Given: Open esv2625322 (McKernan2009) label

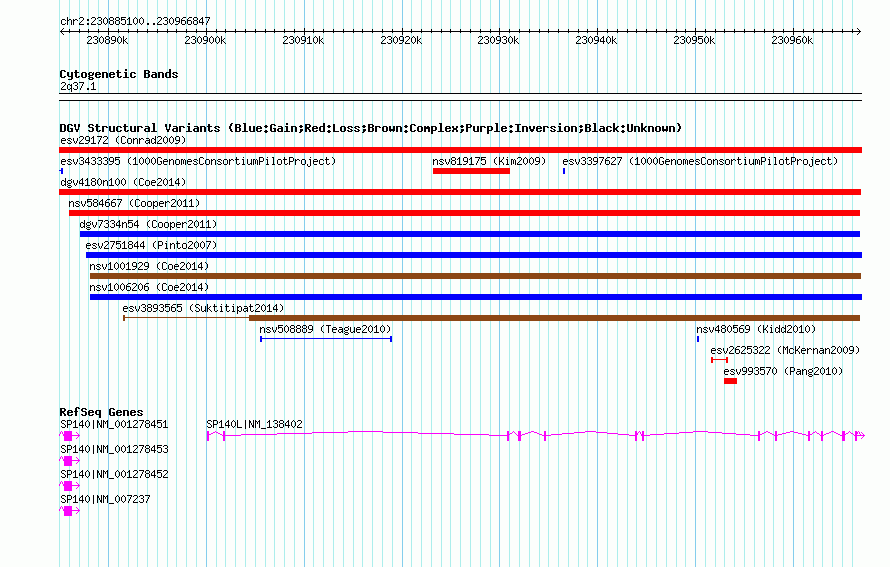Looking at the screenshot, I should [x=785, y=350].
